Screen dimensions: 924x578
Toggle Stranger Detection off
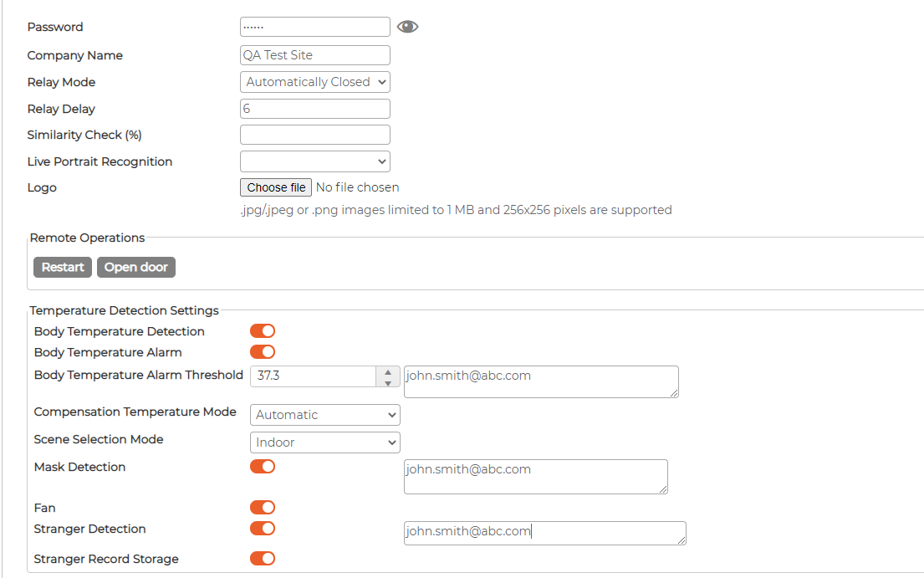click(x=263, y=529)
